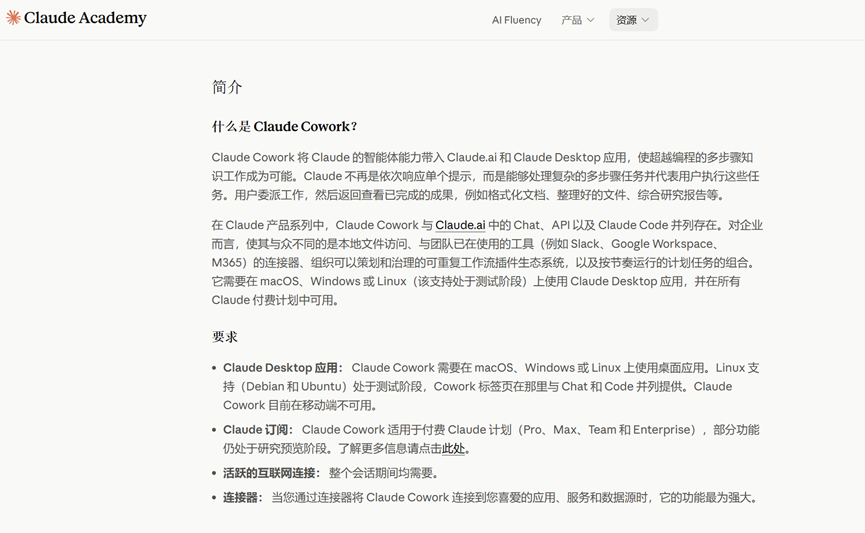Click the bold label 连接器：
The height and width of the screenshot is (533, 865).
click(243, 498)
